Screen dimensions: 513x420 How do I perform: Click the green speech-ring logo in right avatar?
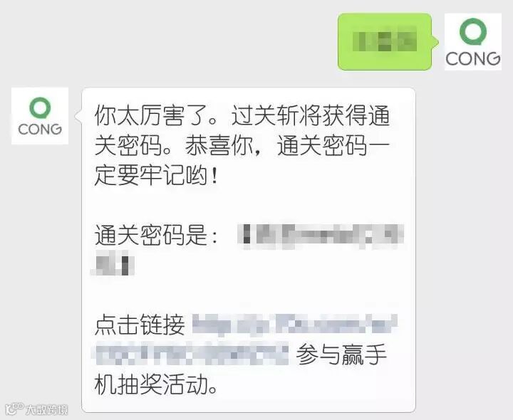coord(473,32)
